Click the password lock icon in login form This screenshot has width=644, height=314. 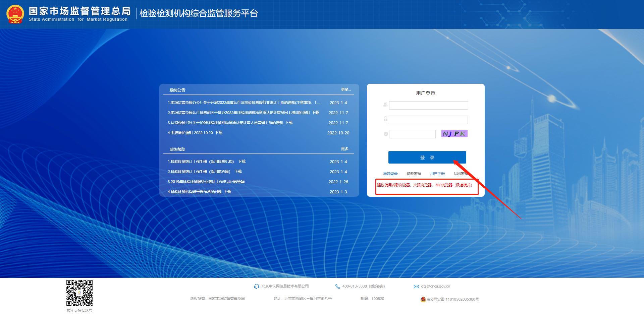click(386, 120)
